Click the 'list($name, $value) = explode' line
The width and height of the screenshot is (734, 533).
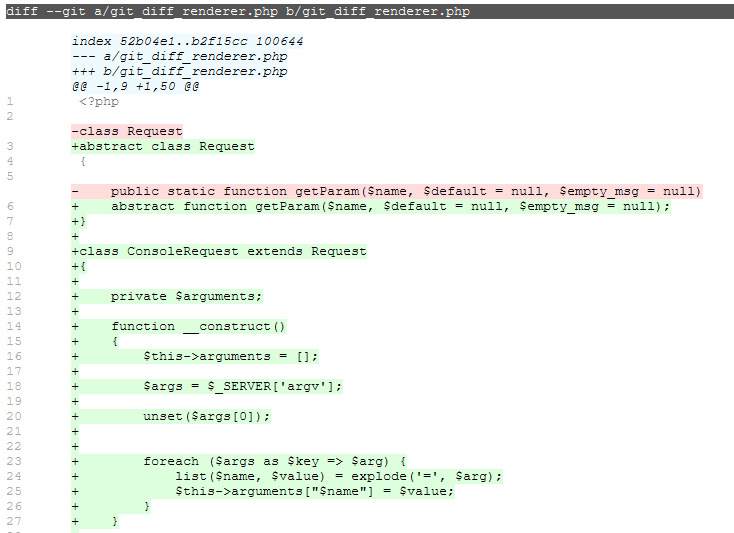287,476
